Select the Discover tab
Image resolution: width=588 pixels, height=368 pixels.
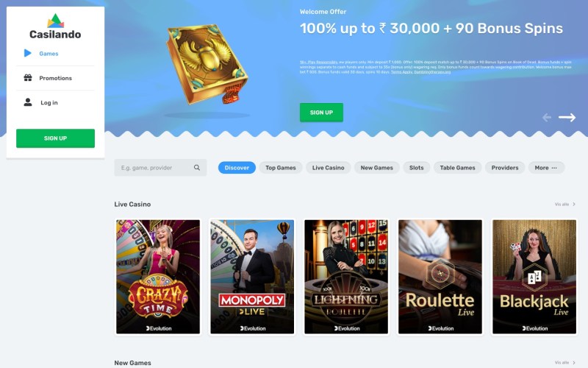[237, 168]
